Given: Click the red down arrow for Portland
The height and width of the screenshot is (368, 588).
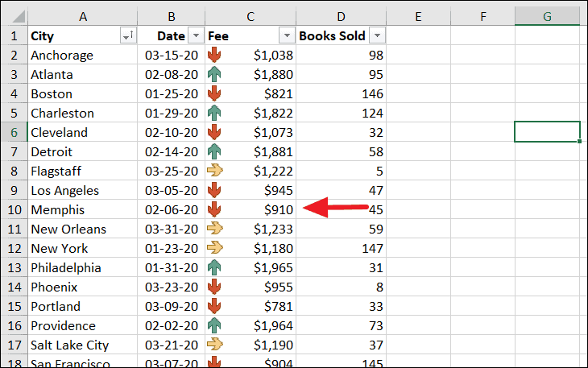Looking at the screenshot, I should click(214, 306).
